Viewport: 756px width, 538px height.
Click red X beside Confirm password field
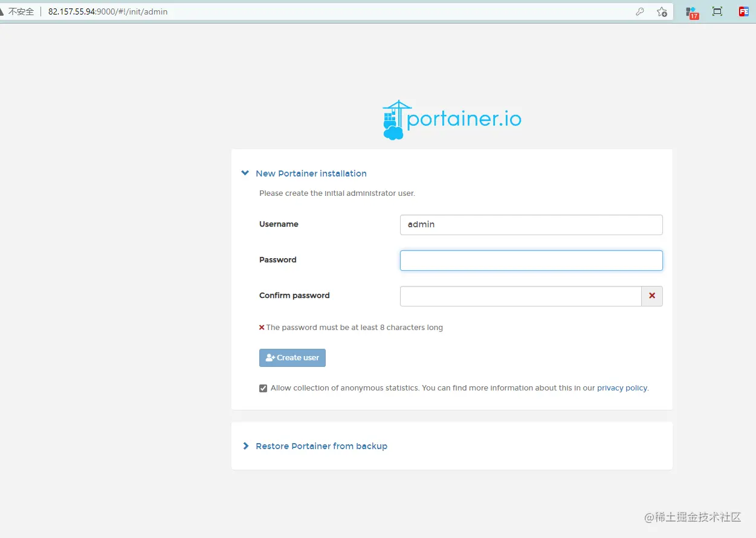point(652,296)
